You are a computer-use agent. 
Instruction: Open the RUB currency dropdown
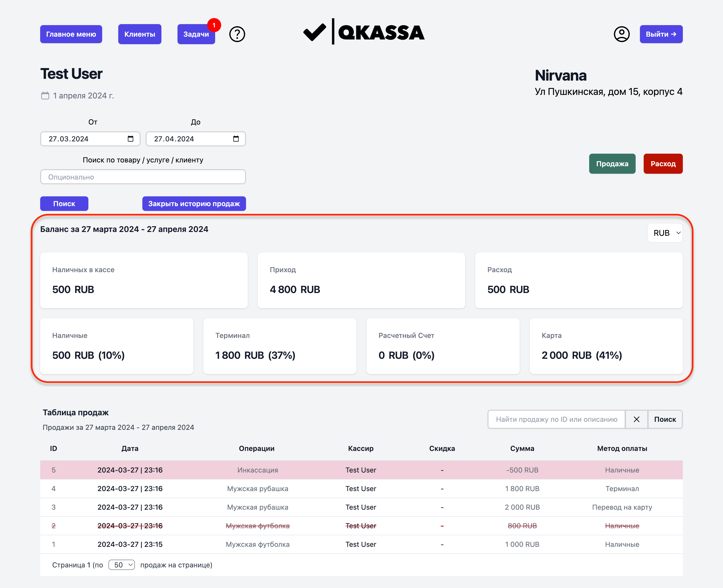point(665,233)
